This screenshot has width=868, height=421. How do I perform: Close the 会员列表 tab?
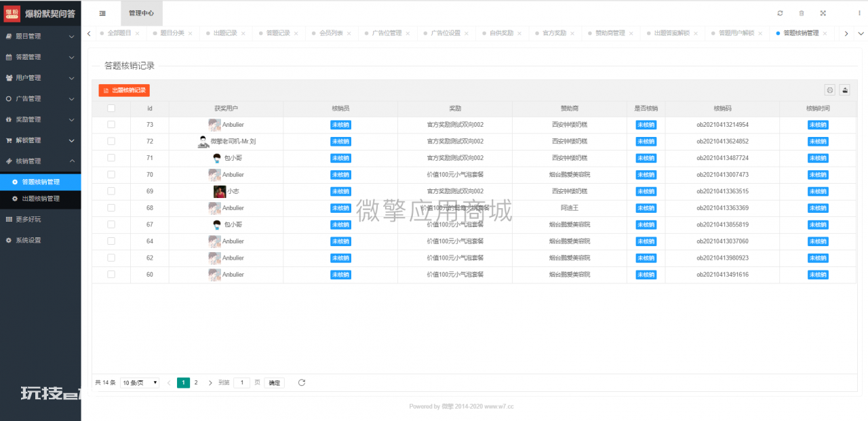349,33
